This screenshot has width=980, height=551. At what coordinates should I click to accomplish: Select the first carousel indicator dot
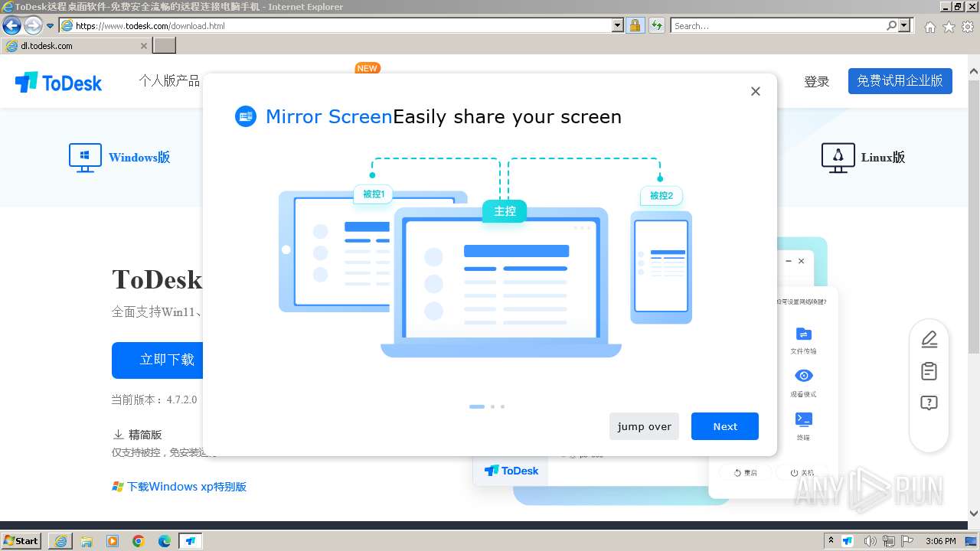pyautogui.click(x=477, y=406)
